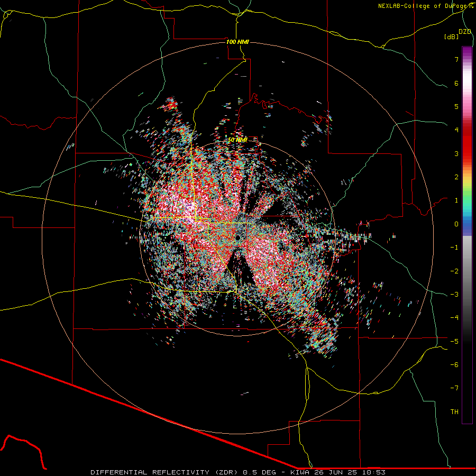The height and width of the screenshot is (476, 476).
Task: Click the 6 value on the color scale
Action: point(456,83)
